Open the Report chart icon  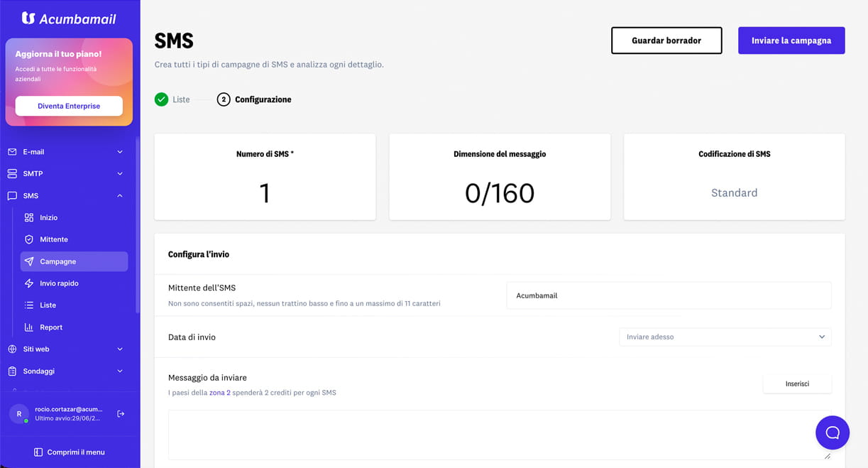coord(29,327)
